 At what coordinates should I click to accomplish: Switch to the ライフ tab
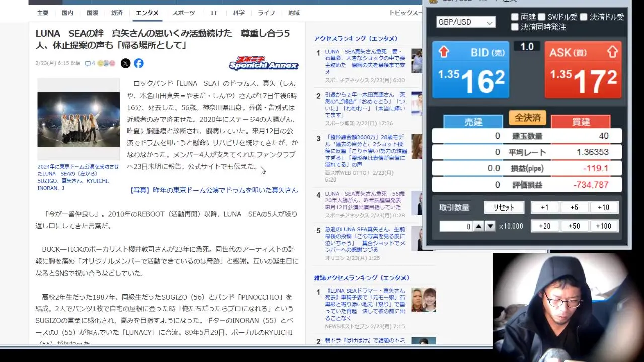(266, 13)
